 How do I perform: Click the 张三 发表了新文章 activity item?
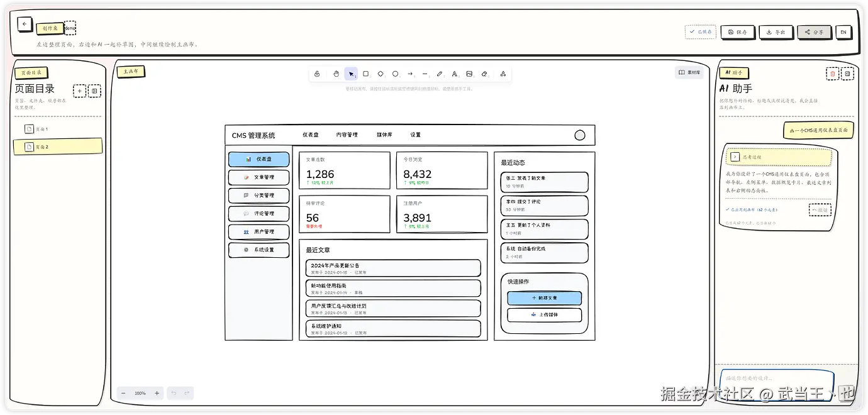coord(545,182)
